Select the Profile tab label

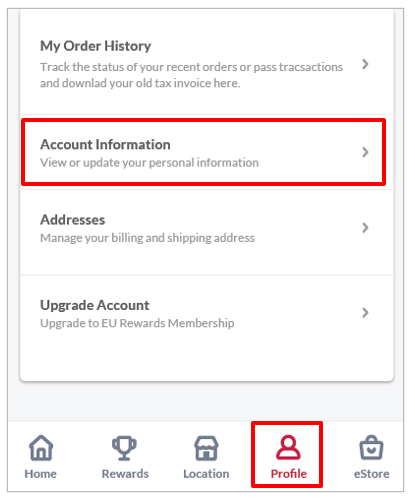pyautogui.click(x=289, y=474)
